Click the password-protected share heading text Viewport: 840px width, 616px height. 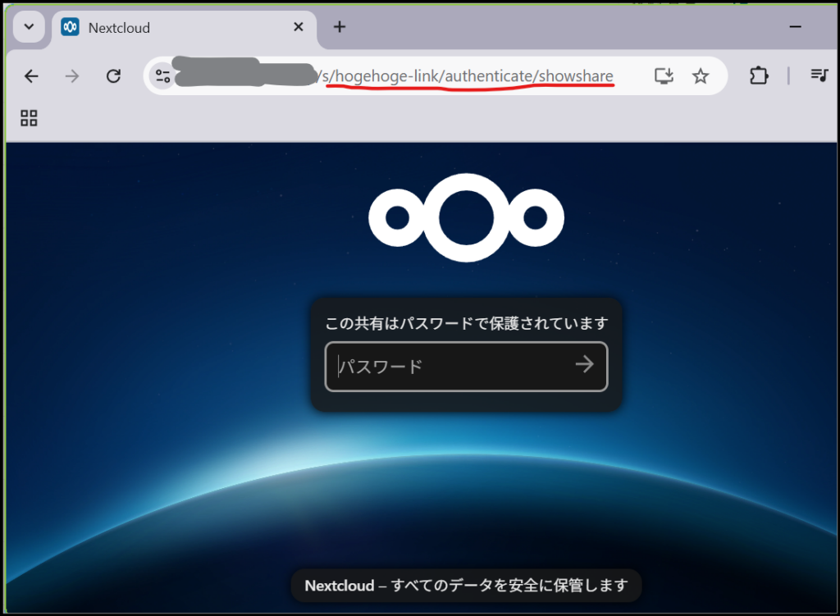[466, 322]
